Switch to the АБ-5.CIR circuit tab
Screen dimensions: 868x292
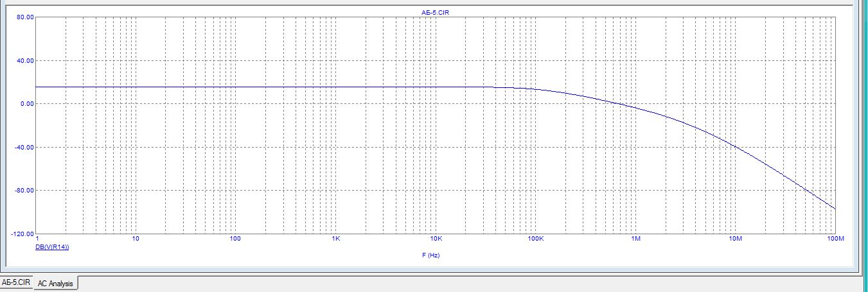(15, 282)
